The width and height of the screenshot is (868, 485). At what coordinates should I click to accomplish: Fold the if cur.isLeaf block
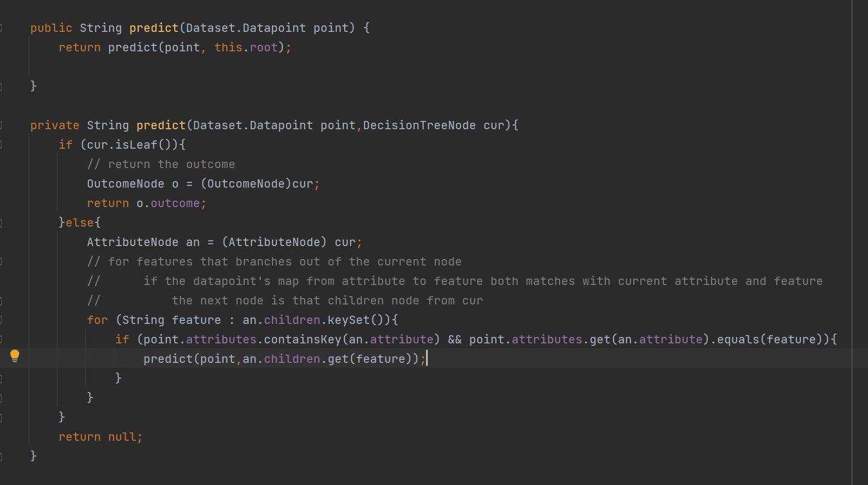tap(2, 145)
